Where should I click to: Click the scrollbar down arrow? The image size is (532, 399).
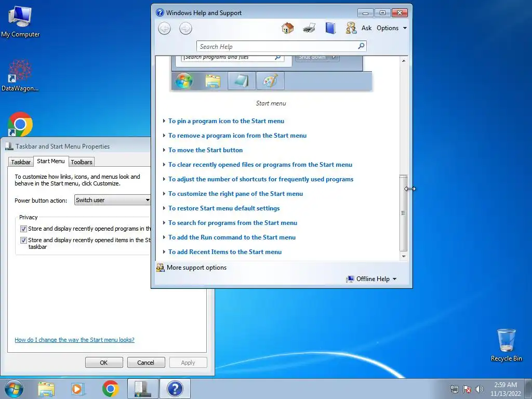[403, 257]
